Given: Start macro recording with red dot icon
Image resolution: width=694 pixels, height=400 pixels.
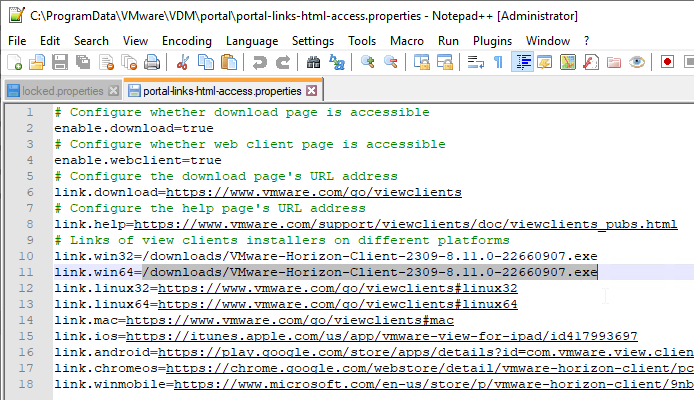Looking at the screenshot, I should [x=667, y=62].
